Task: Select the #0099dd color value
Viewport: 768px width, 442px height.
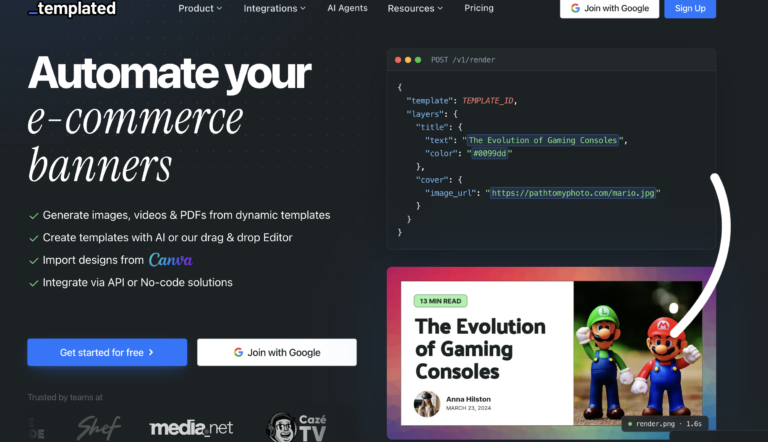Action: [x=490, y=153]
